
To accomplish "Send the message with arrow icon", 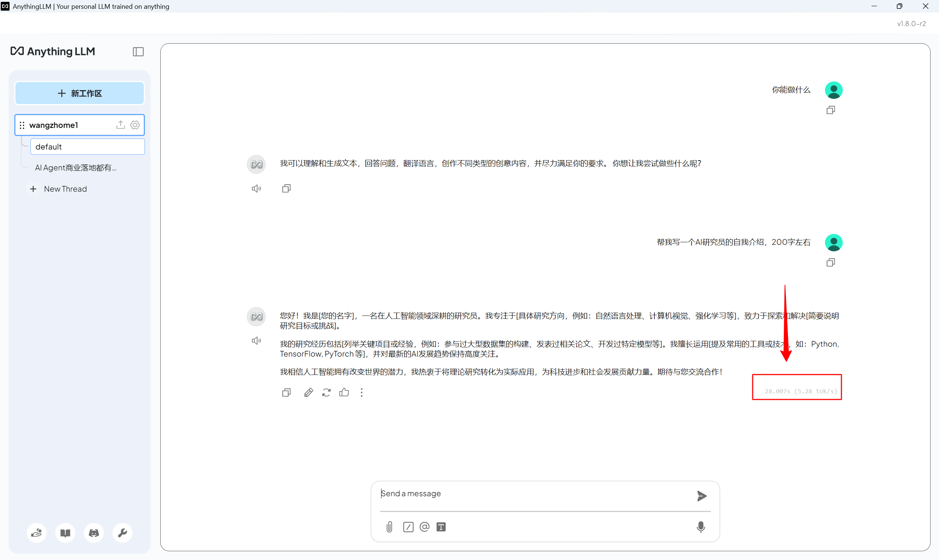I will 701,495.
